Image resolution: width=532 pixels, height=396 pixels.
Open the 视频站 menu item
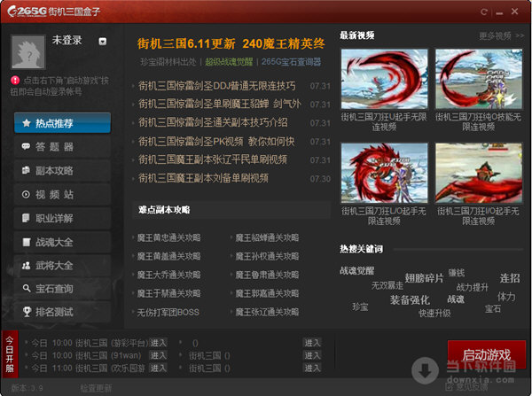(62, 194)
